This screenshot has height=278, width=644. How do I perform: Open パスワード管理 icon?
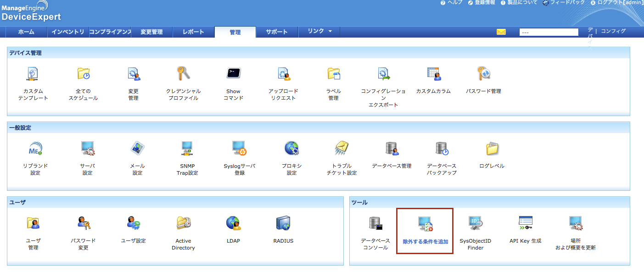tap(483, 74)
